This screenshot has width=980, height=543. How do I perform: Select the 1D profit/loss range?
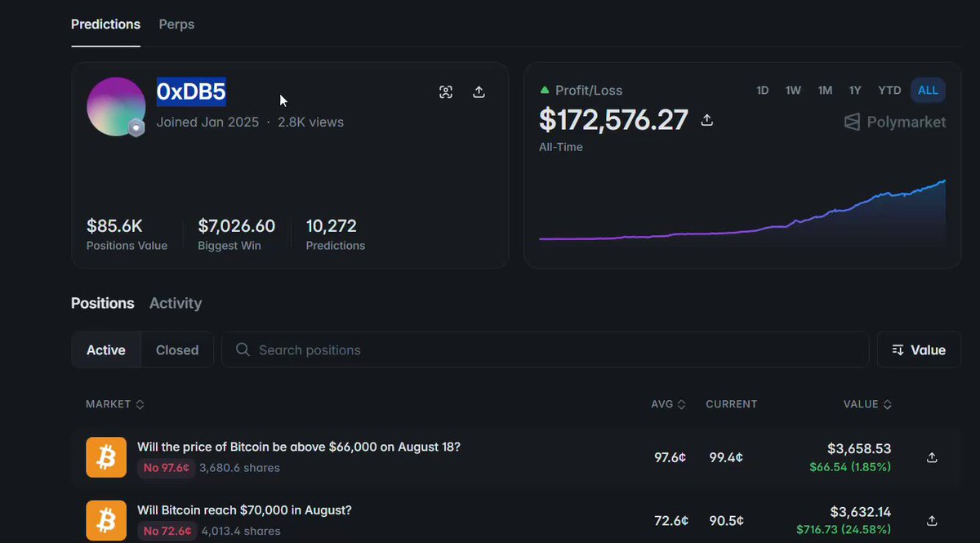coord(762,91)
